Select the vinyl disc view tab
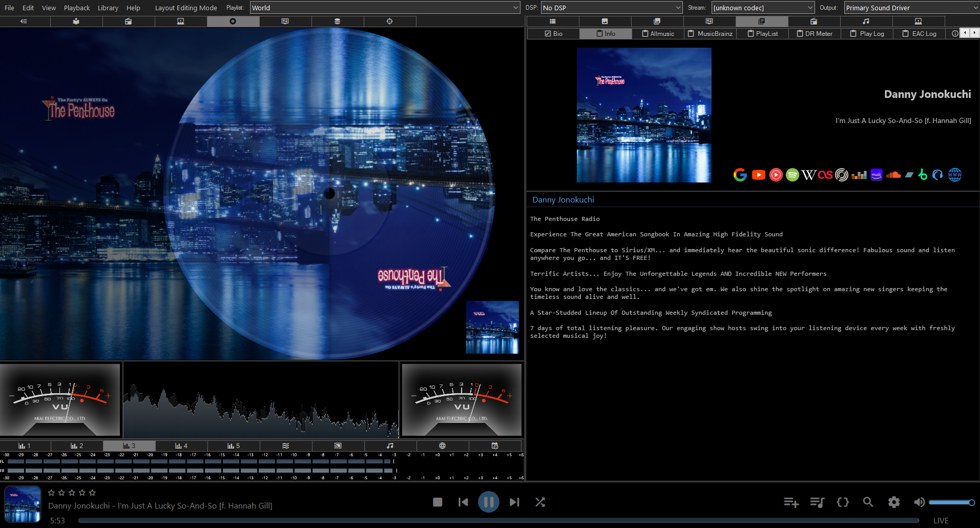Image resolution: width=980 pixels, height=528 pixels. pyautogui.click(x=233, y=22)
